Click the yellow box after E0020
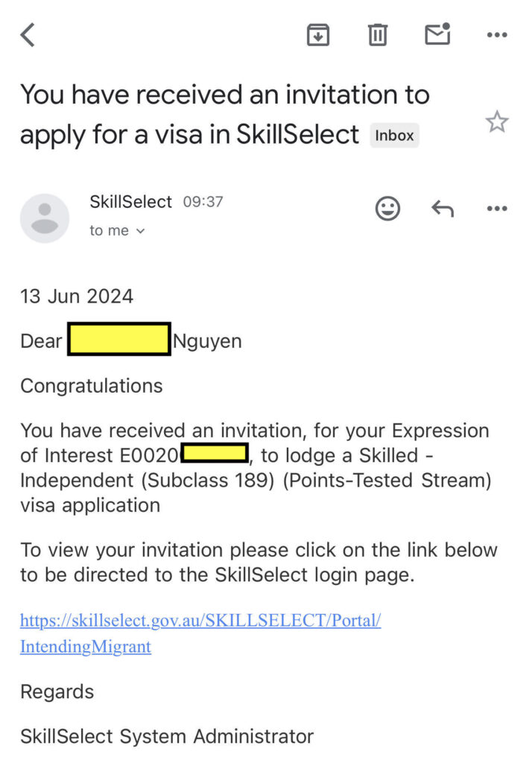Screen dimensions: 532x763 (215, 452)
